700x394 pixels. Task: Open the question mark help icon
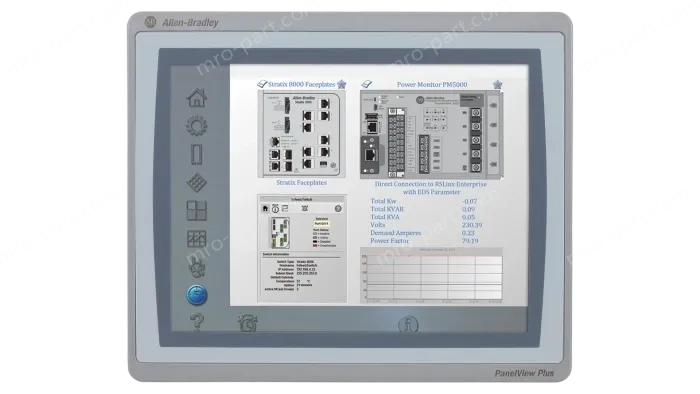pyautogui.click(x=197, y=322)
